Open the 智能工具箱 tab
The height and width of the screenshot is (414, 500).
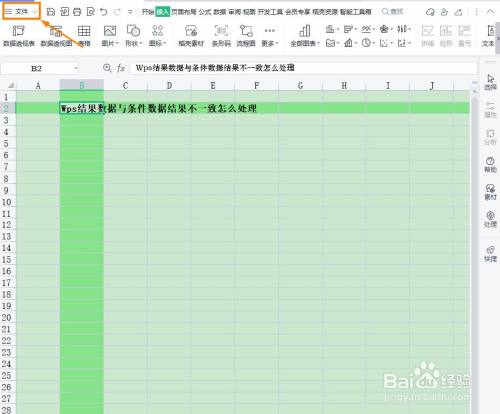click(x=356, y=12)
